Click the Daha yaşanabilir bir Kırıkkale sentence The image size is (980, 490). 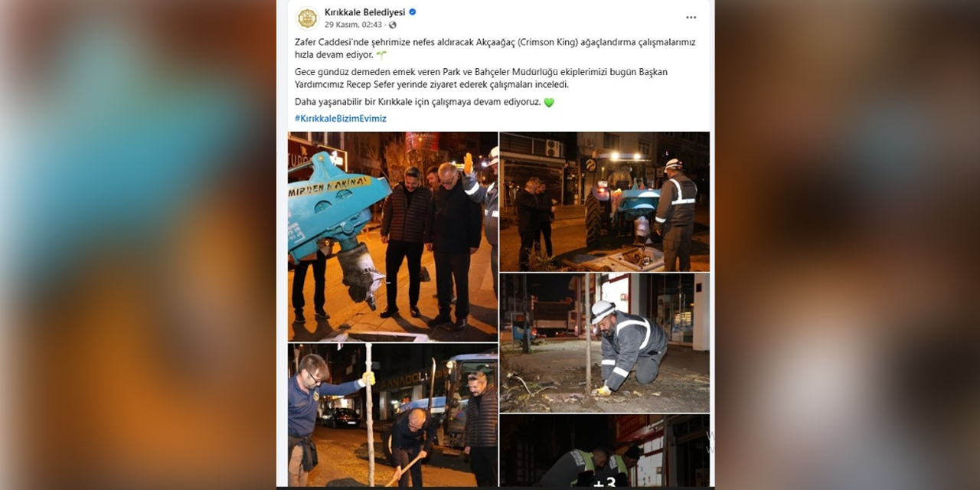[418, 102]
